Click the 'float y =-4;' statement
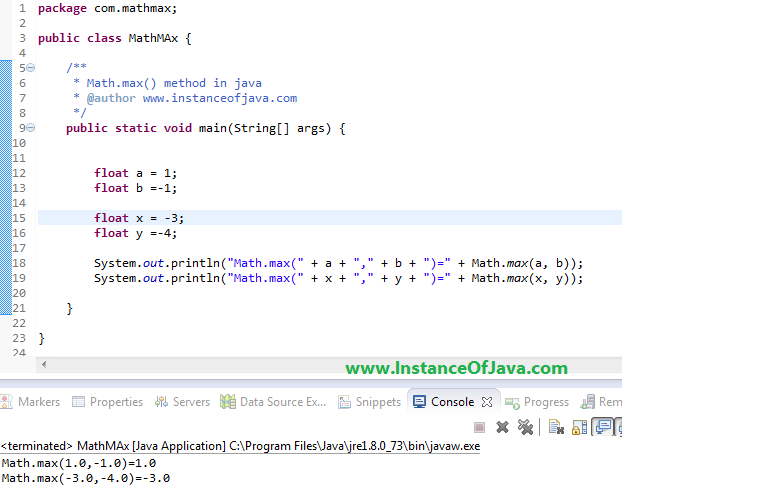Viewport: 772px width, 502px height. click(x=135, y=233)
